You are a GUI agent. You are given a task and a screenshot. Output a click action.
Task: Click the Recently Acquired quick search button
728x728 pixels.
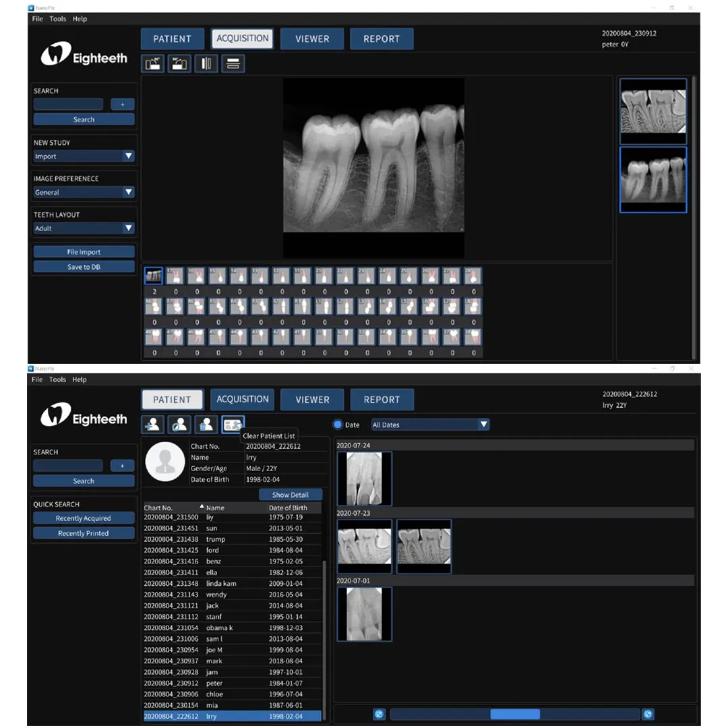click(x=84, y=518)
